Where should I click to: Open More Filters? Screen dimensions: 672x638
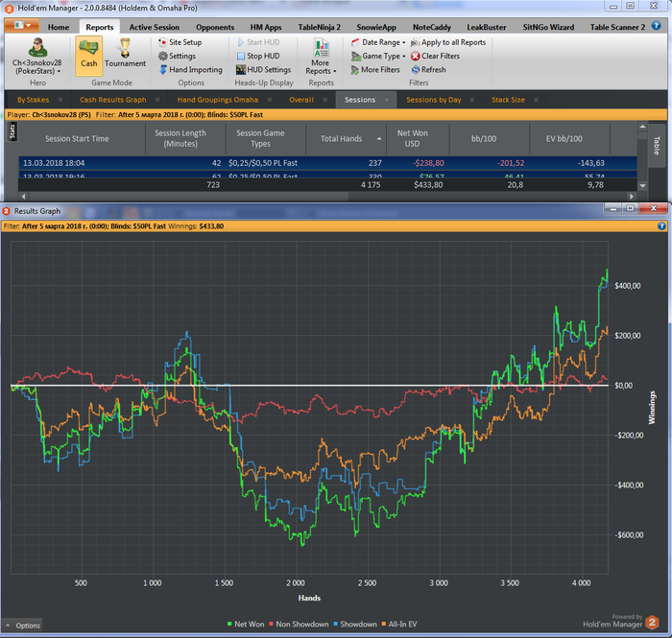tap(375, 70)
